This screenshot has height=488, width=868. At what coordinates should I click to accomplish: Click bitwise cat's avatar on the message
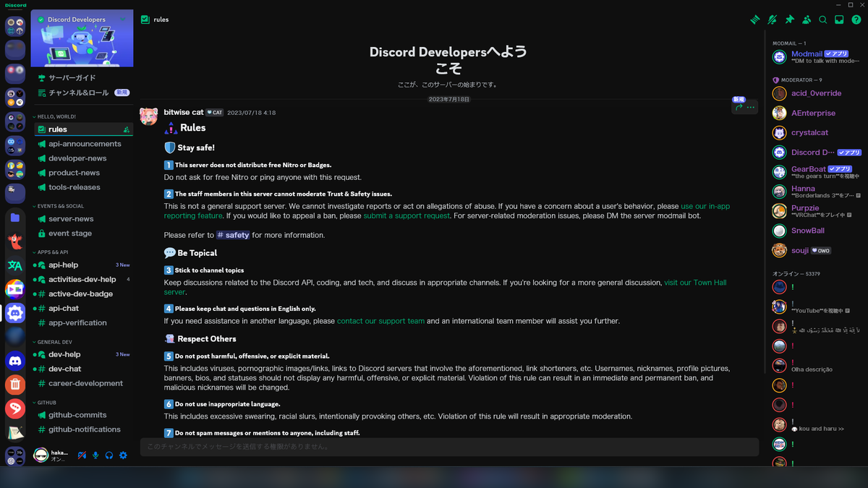tap(149, 116)
